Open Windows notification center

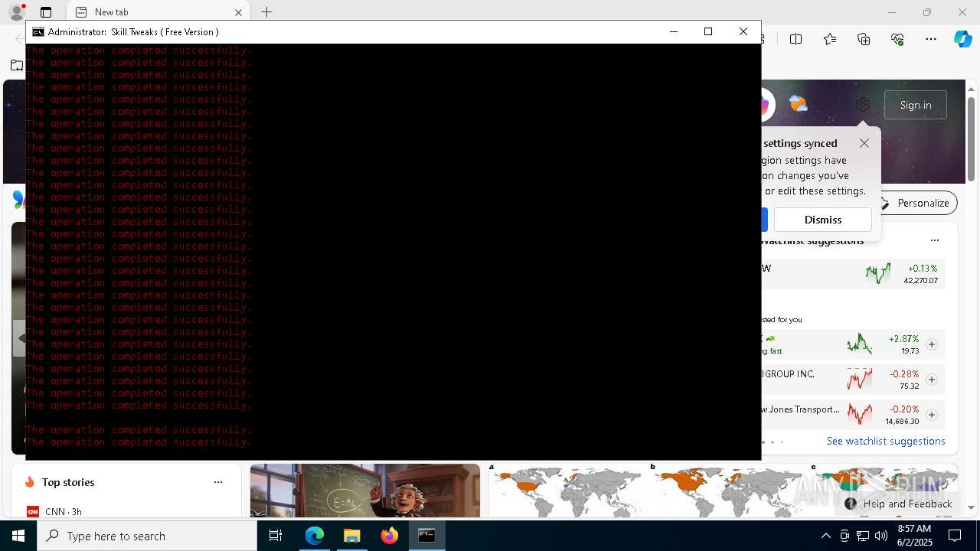click(955, 536)
